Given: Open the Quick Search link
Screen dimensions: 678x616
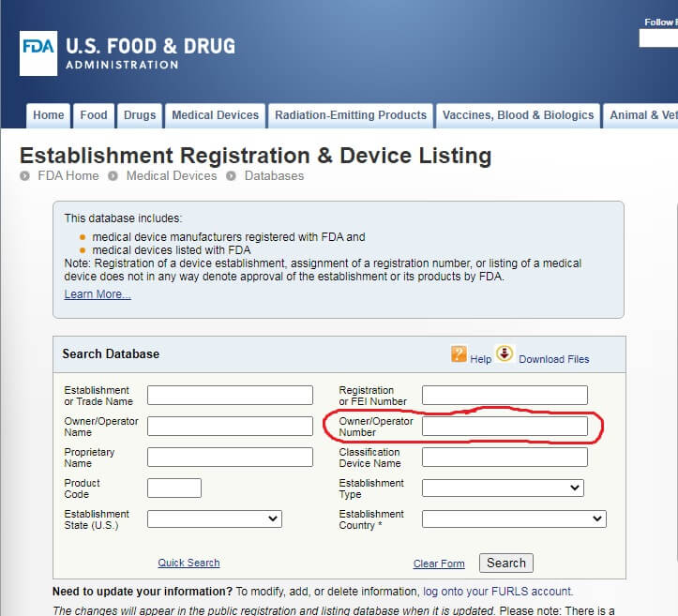Looking at the screenshot, I should (x=188, y=563).
